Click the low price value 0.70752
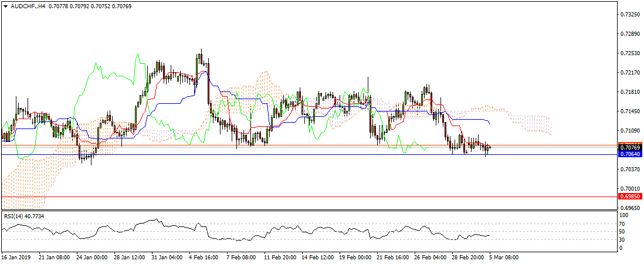 tap(101, 5)
